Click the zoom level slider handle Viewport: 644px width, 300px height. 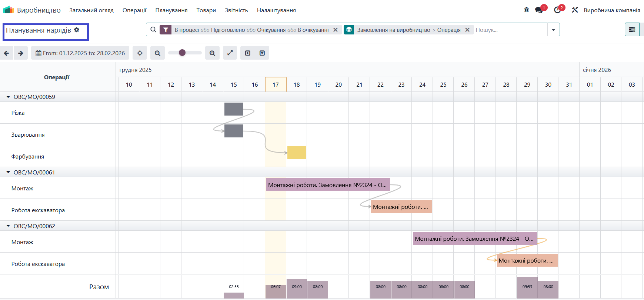[182, 53]
